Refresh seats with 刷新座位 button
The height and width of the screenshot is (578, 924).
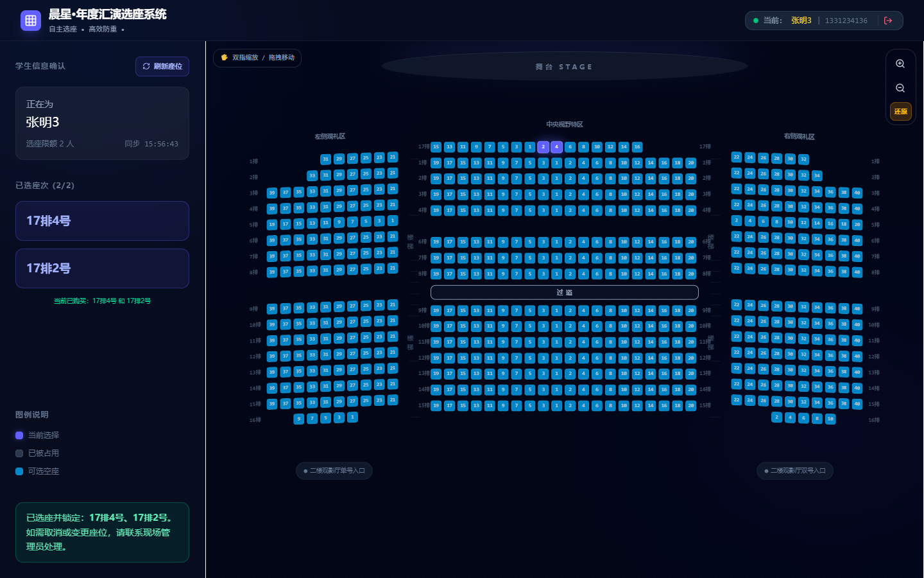pyautogui.click(x=162, y=66)
